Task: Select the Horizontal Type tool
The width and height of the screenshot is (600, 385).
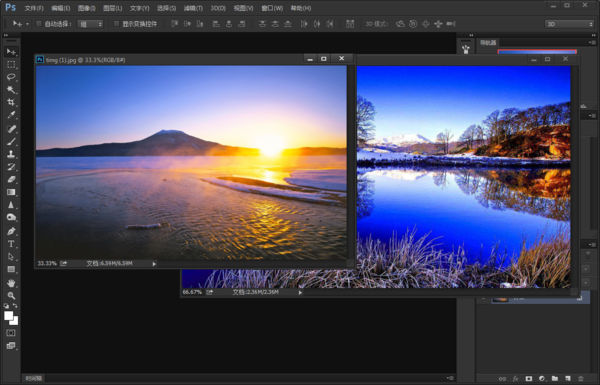Action: (x=11, y=244)
